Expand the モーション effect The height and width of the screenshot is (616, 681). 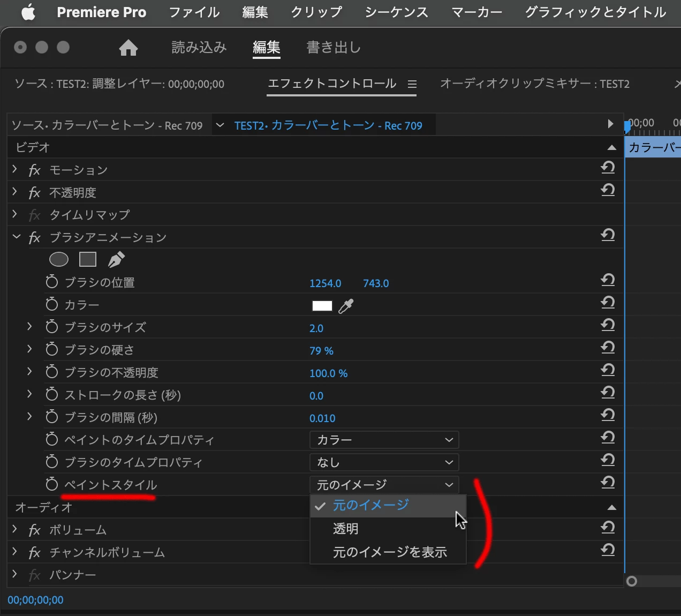(15, 169)
